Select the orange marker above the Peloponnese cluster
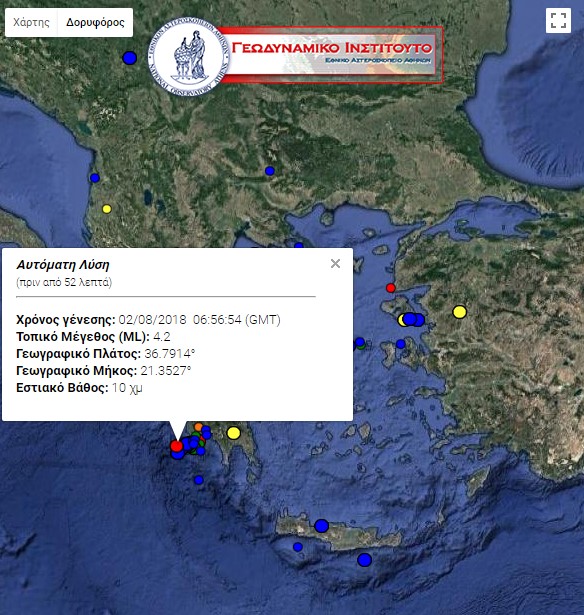The image size is (584, 615). [198, 427]
